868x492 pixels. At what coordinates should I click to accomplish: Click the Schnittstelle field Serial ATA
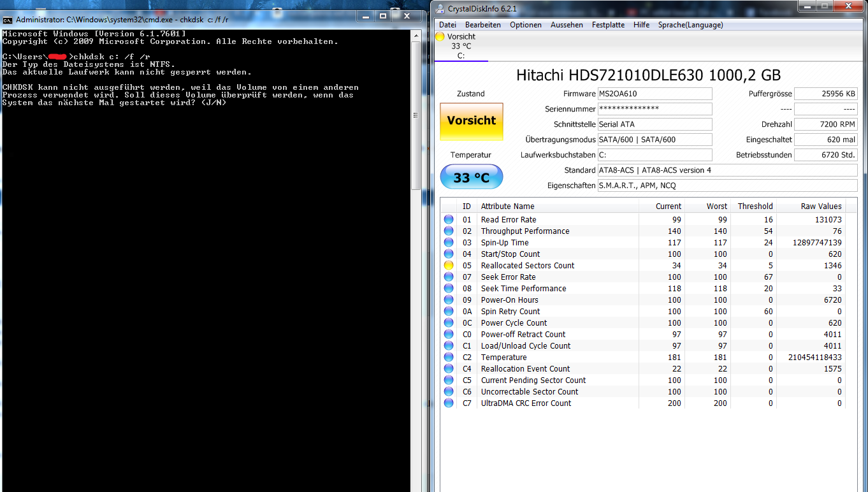coord(655,124)
